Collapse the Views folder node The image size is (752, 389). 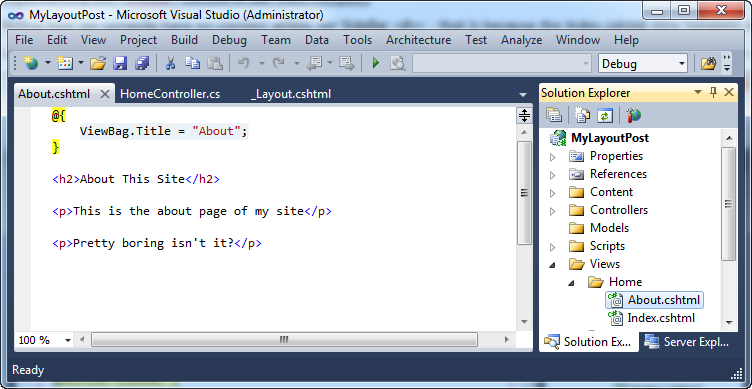552,264
